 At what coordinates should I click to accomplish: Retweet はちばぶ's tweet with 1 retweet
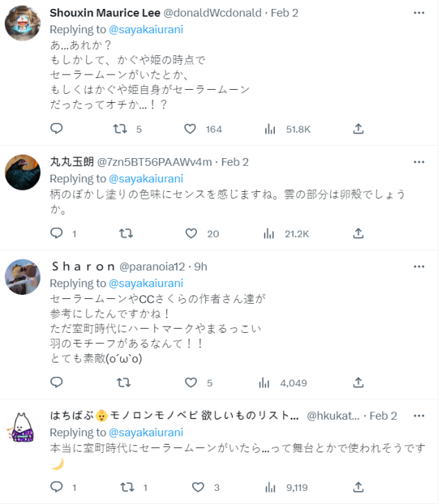[126, 487]
